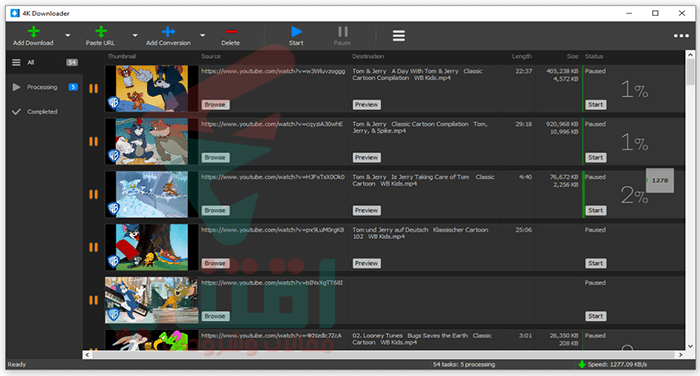Click thumbnail of Is Jerry Taking Care of Tom
The height and width of the screenshot is (376, 700).
151,194
